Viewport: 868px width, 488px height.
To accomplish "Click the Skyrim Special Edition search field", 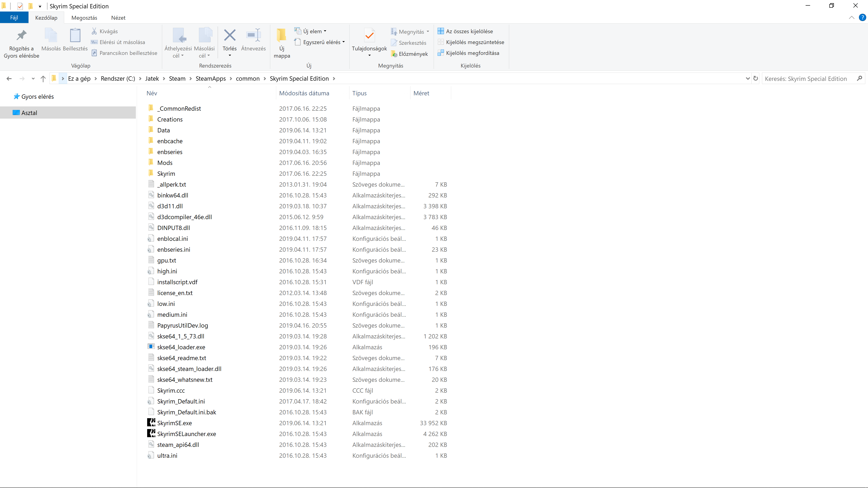I will tap(809, 78).
